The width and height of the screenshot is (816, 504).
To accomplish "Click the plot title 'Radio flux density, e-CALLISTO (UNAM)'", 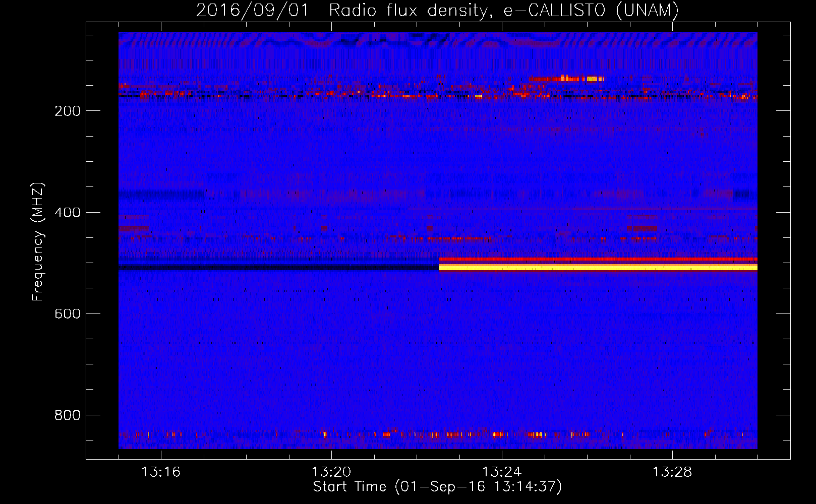I will coord(504,10).
